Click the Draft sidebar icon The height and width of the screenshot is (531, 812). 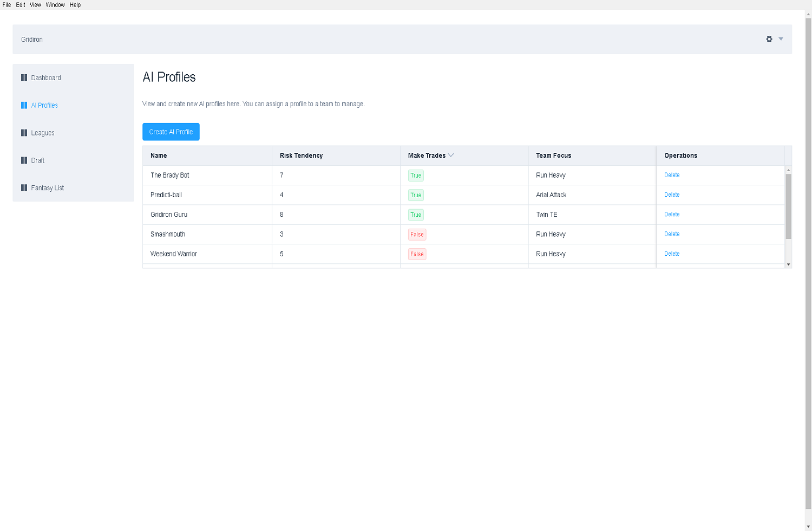(24, 160)
